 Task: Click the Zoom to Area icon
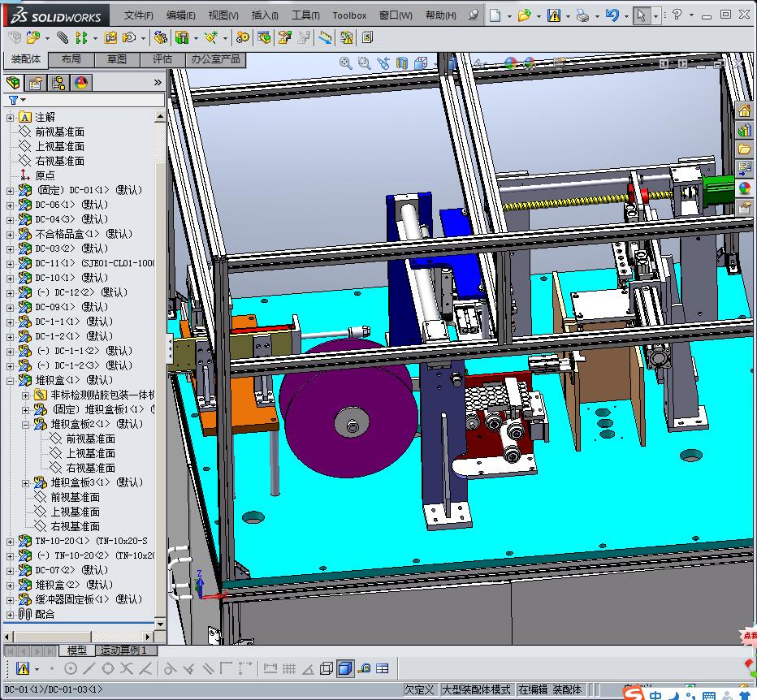365,63
